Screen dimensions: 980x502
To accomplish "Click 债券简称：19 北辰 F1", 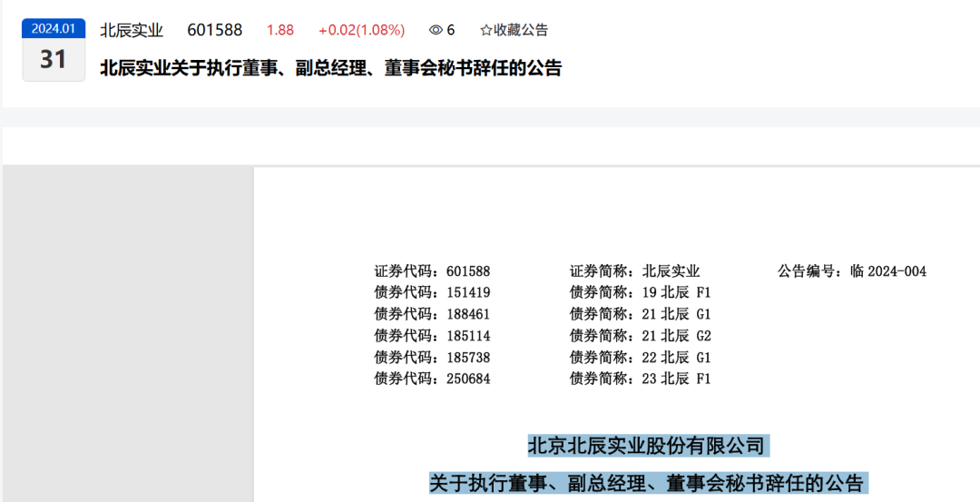I will click(641, 292).
